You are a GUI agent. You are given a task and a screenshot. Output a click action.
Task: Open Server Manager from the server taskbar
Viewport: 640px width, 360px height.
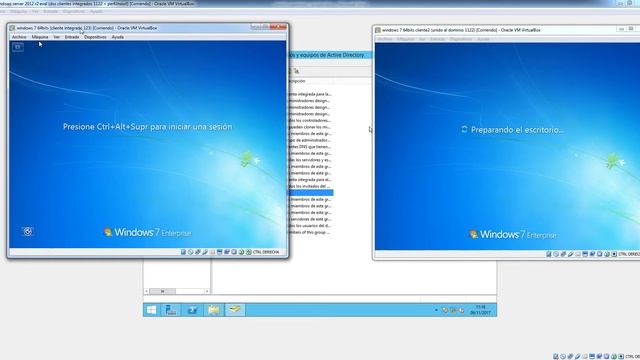[x=171, y=310]
